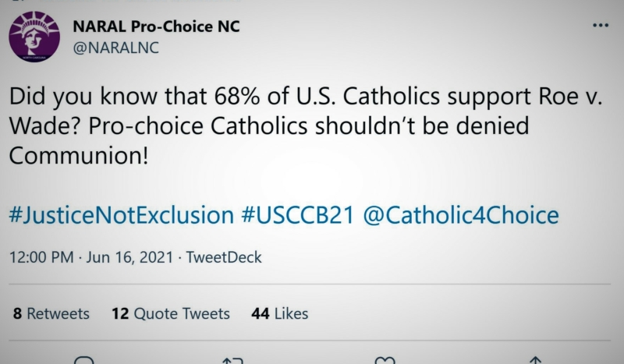
Task: View the 12 Quote Tweets list
Action: (x=171, y=313)
